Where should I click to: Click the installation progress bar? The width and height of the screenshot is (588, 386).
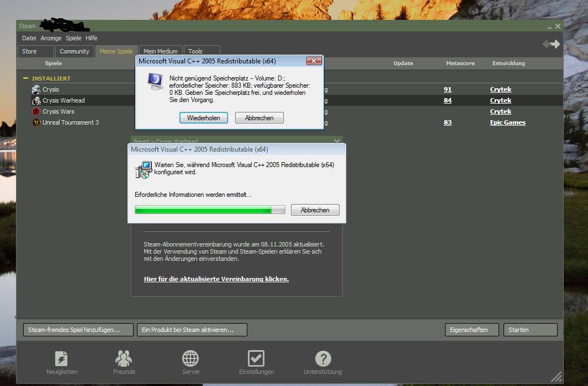point(210,210)
